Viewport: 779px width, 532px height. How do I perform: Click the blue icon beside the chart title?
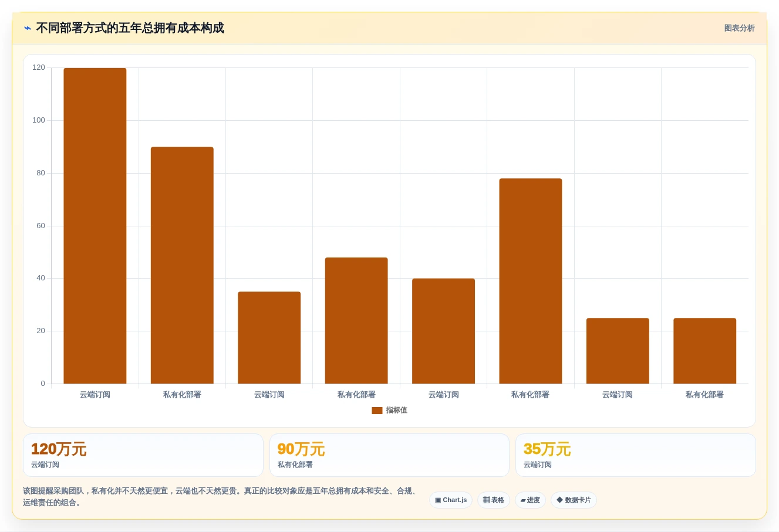[x=28, y=28]
